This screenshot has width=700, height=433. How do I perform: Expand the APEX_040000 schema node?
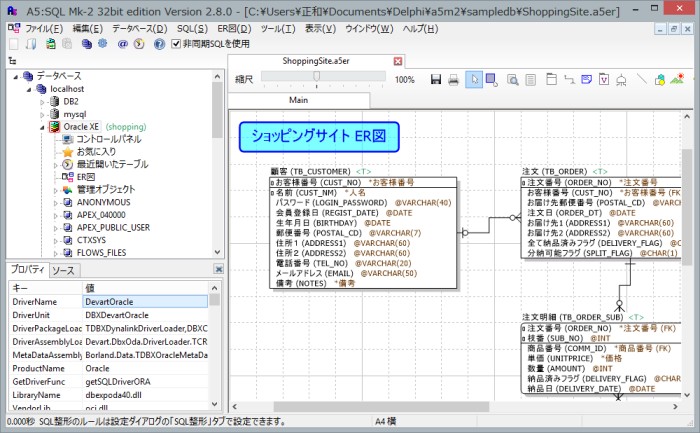click(55, 216)
